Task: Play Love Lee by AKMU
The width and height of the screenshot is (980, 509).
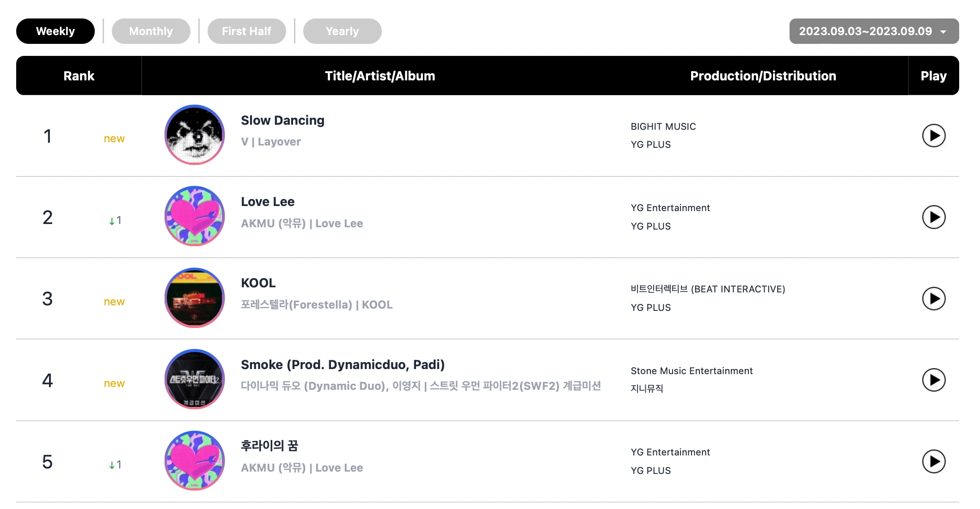Action: tap(933, 217)
